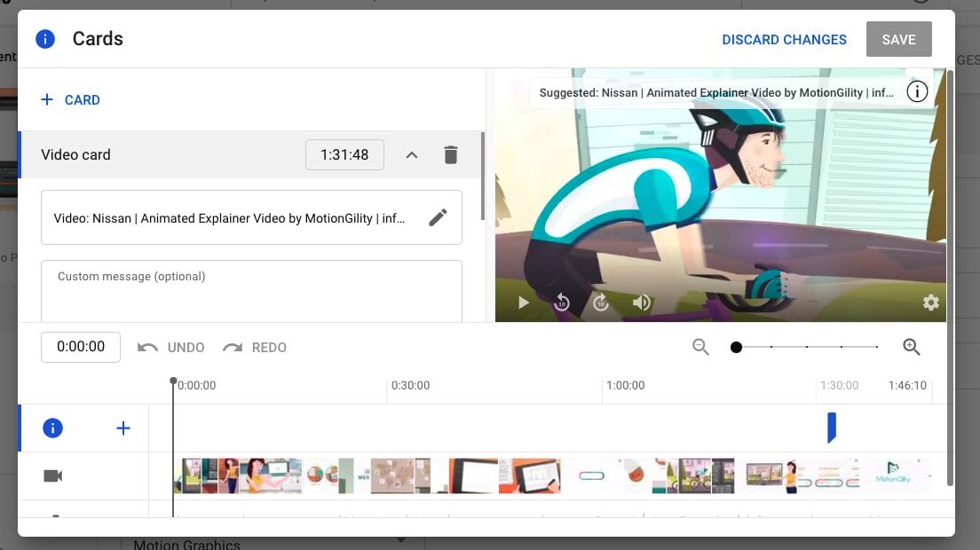Click the card list scrollbar
This screenshot has width=980, height=550.
(483, 176)
